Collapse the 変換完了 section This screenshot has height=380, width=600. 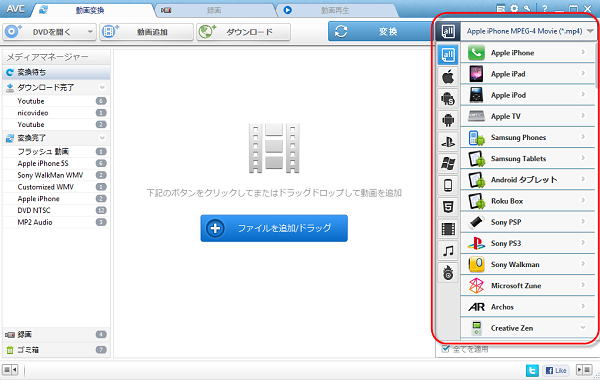click(102, 138)
